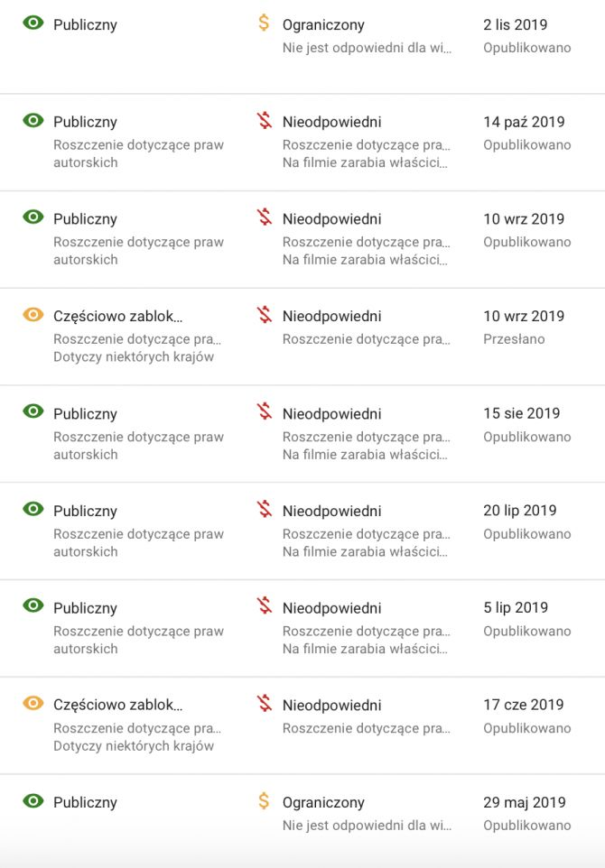This screenshot has width=605, height=868.
Task: Click the green eye icon in 20 lip 2019 row
Action: (x=33, y=509)
